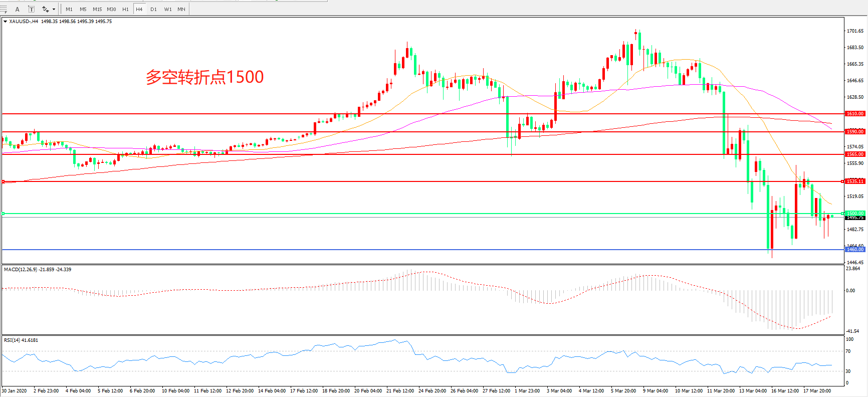Click the blue 1460.00 support label
Screen dimensions: 868x397
pos(855,249)
